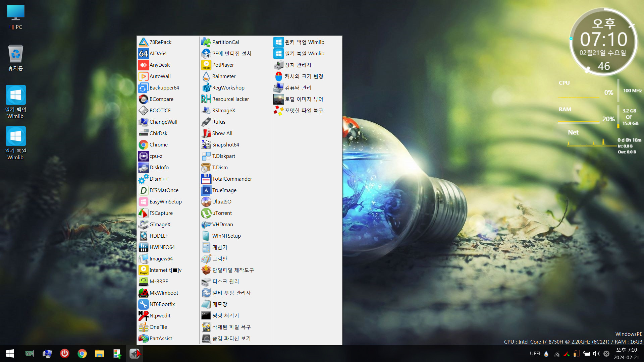
Task: Open Rufus USB icon
Action: (206, 122)
